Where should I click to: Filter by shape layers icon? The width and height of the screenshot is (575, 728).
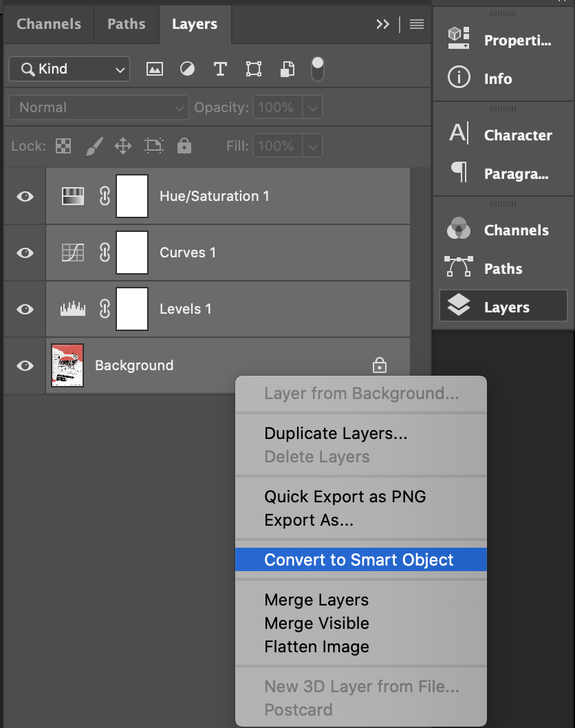(253, 69)
